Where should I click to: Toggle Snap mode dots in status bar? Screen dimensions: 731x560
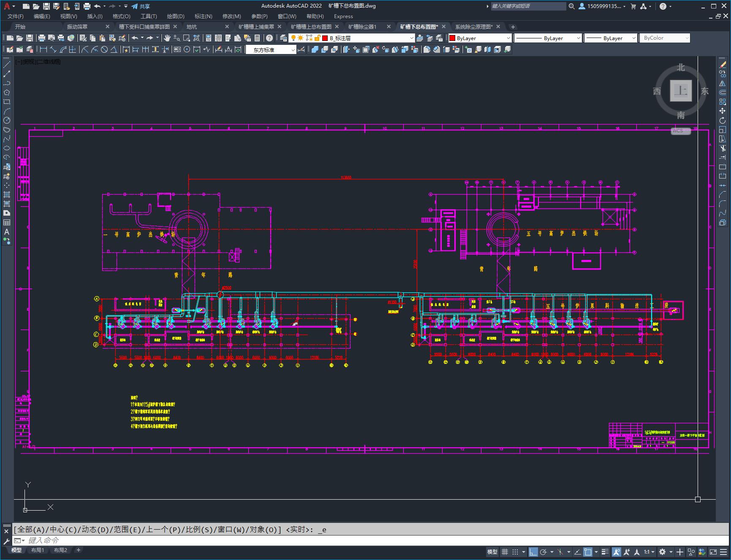click(515, 552)
